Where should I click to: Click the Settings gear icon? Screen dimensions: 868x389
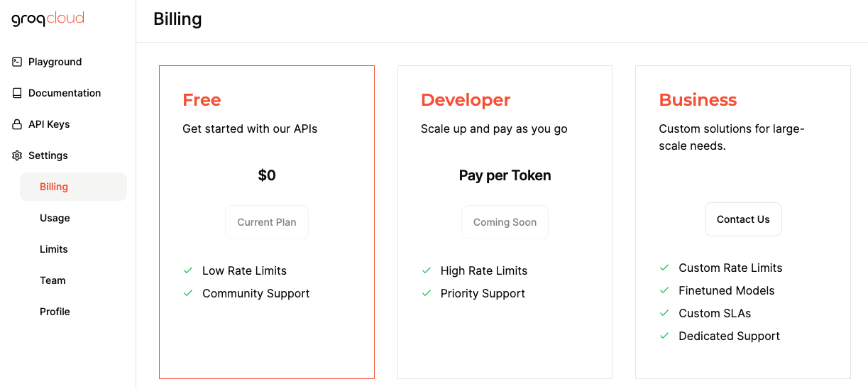17,155
